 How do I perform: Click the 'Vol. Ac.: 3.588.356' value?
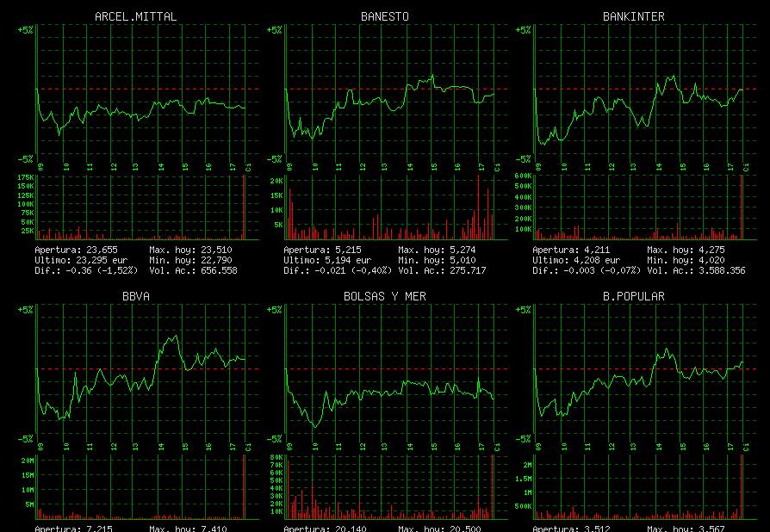click(696, 271)
